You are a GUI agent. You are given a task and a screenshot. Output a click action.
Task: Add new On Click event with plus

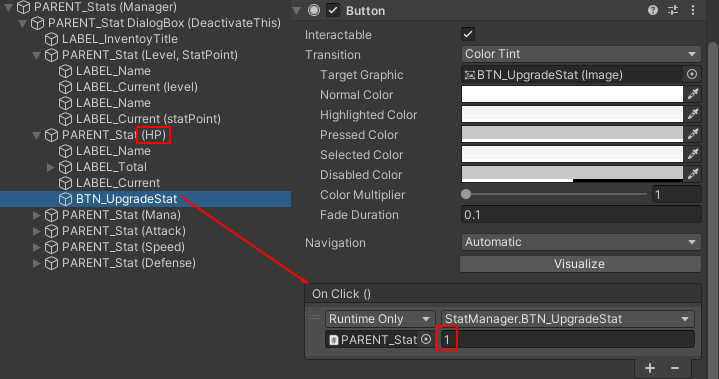(650, 368)
